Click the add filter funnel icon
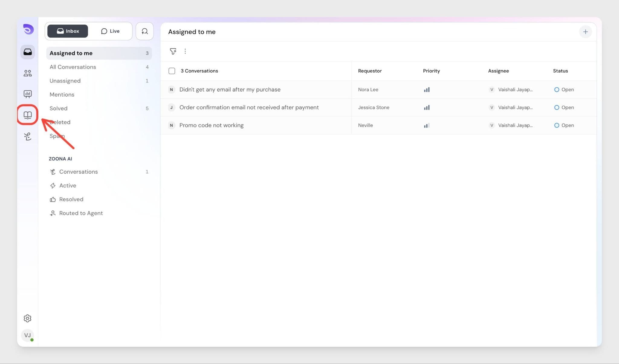 point(173,51)
